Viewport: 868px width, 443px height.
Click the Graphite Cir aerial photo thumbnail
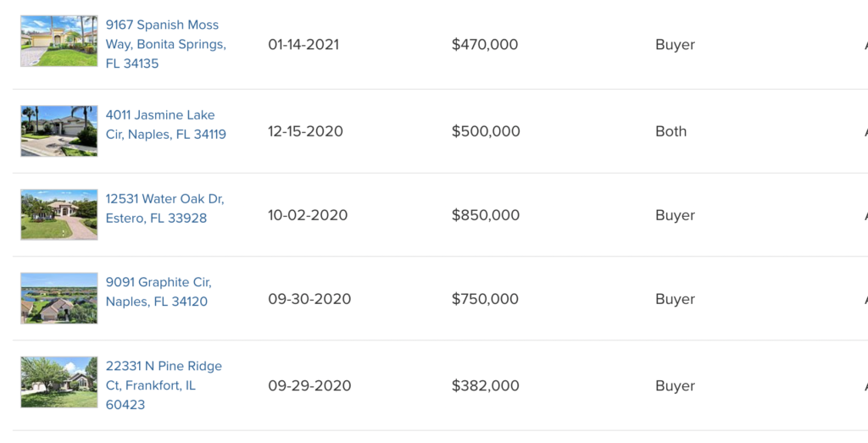coord(58,298)
